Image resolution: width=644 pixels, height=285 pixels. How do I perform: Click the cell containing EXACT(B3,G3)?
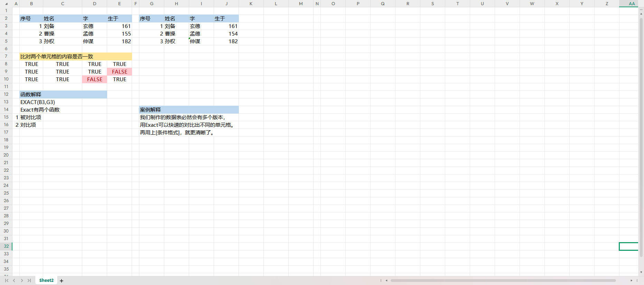click(38, 102)
